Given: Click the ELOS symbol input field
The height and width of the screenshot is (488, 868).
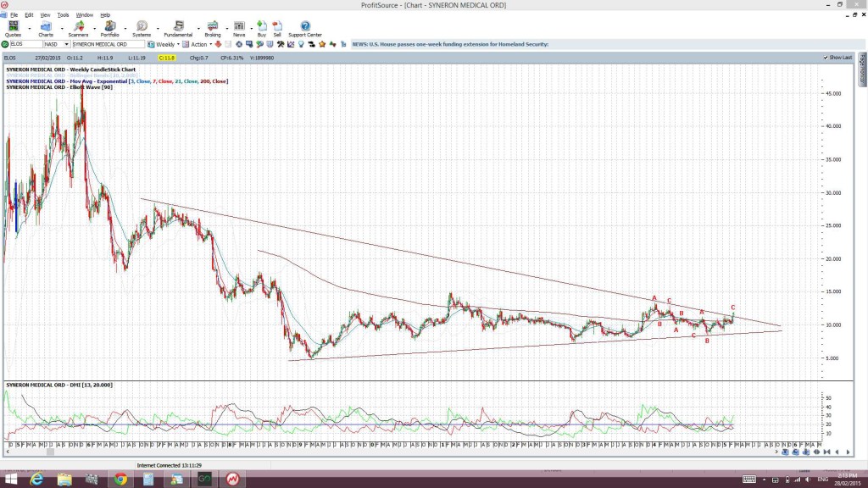Looking at the screenshot, I should click(25, 44).
